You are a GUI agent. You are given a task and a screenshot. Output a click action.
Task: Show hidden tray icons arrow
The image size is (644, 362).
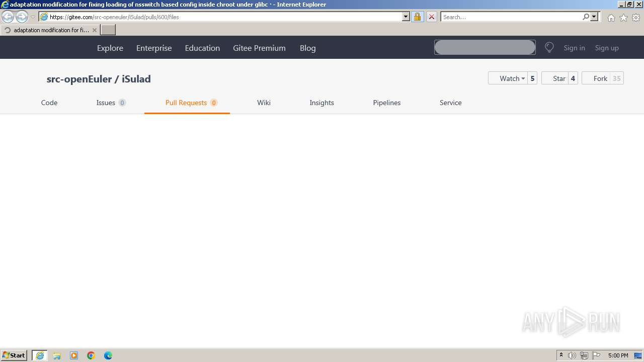(561, 355)
